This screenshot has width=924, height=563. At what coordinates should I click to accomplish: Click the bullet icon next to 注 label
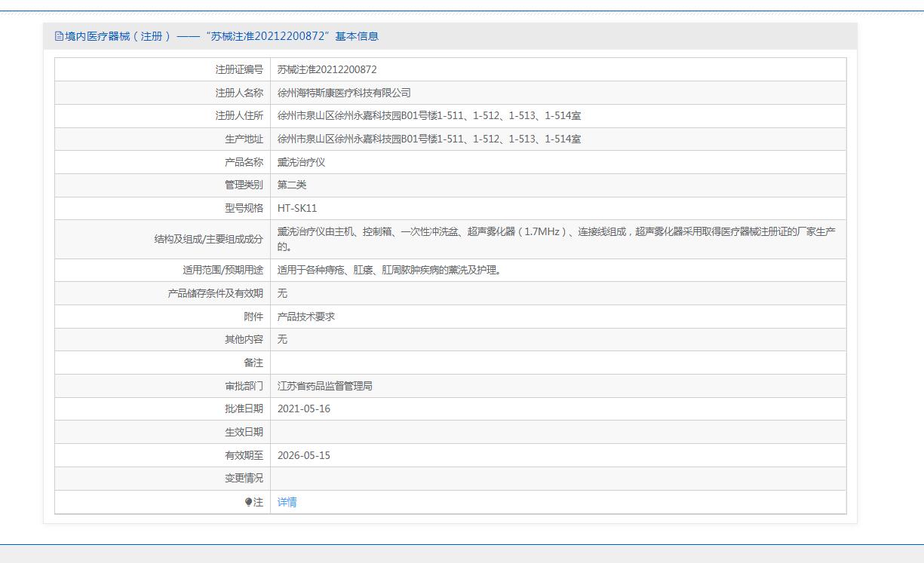(248, 502)
